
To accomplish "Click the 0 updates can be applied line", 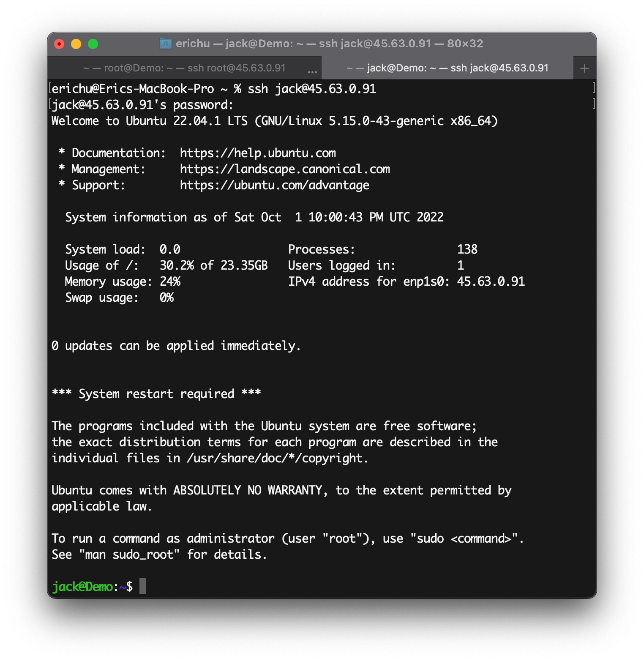I will 176,346.
